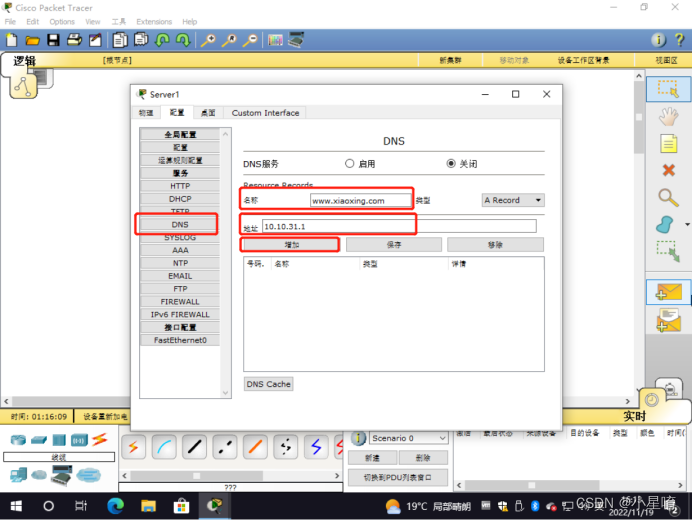Open the File menu

pyautogui.click(x=10, y=22)
